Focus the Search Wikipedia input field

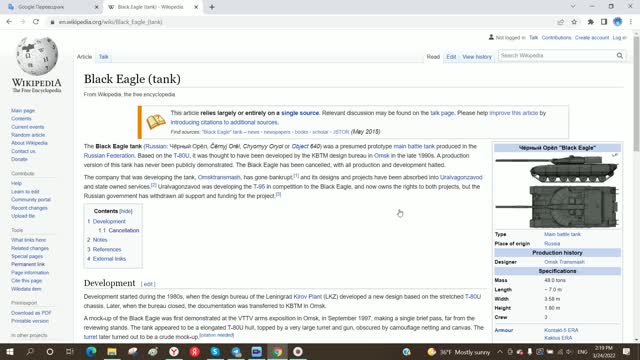point(557,56)
